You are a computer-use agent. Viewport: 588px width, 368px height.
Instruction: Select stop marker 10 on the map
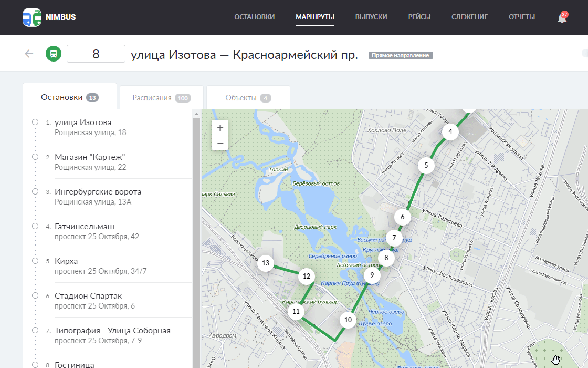coord(348,320)
